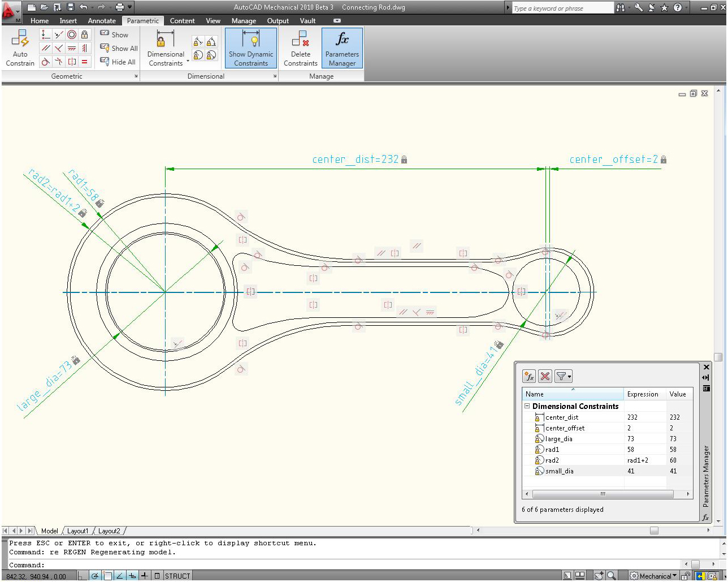Toggle the toolbar lock icon in status bar
Screen dimensions: 728x582
click(x=686, y=576)
